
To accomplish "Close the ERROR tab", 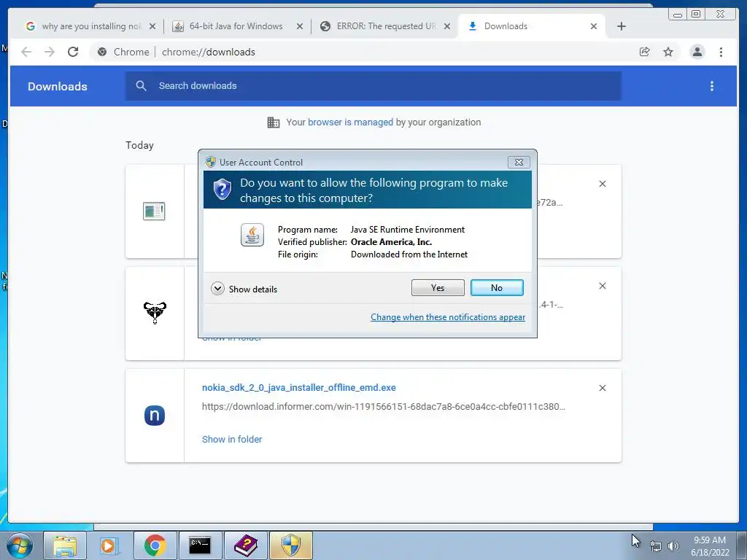I will coord(447,26).
